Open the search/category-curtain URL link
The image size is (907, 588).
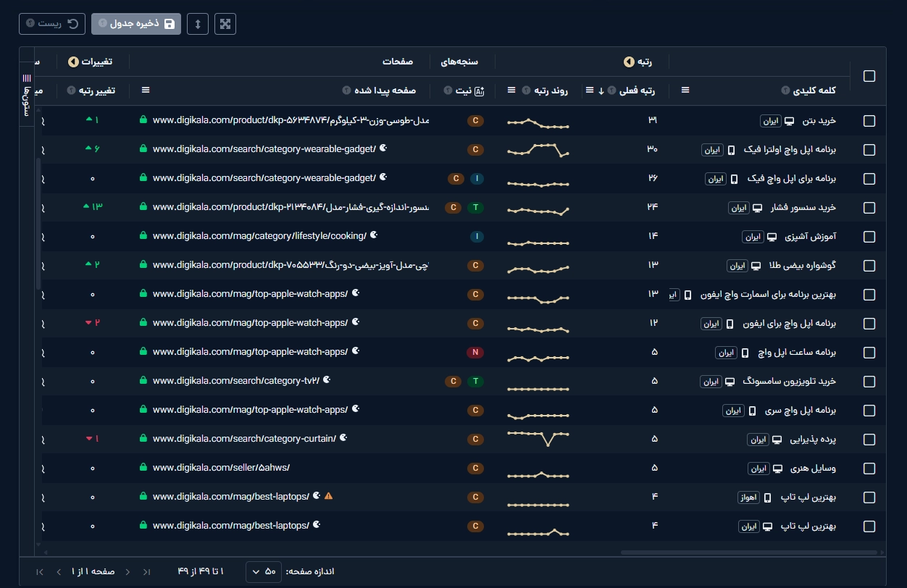[244, 438]
